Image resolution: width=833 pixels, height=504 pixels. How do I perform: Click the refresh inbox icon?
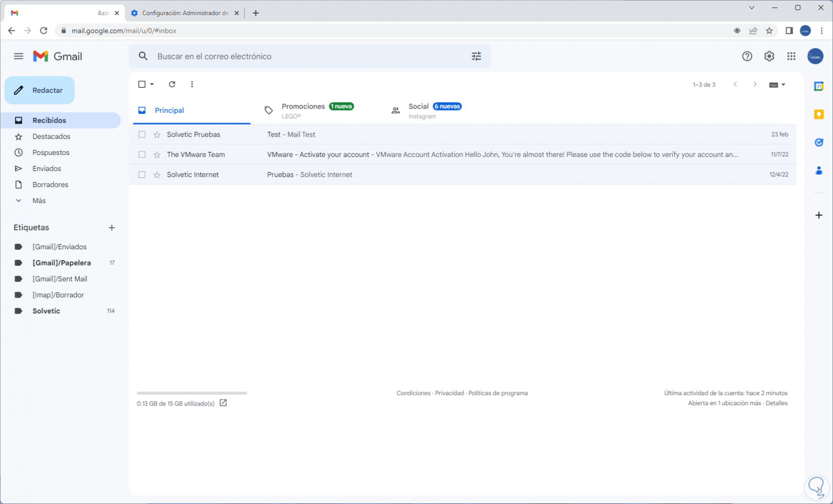click(172, 84)
